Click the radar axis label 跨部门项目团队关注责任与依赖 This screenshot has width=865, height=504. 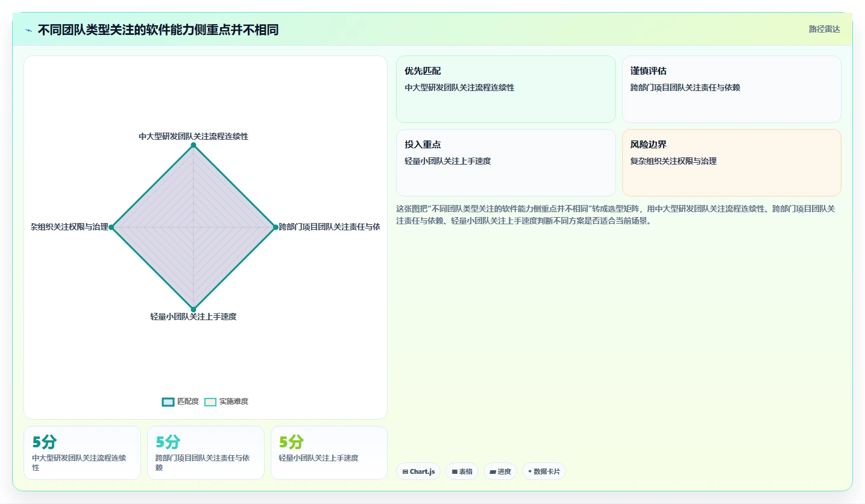(329, 227)
